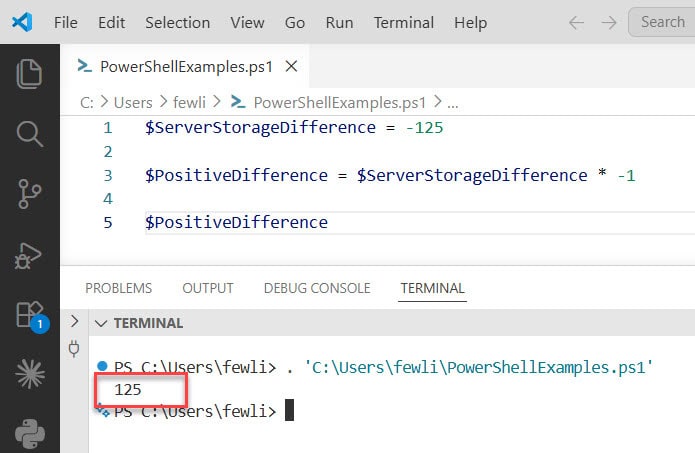This screenshot has width=695, height=453.
Task: Open the Extensions view with badge
Action: [31, 316]
